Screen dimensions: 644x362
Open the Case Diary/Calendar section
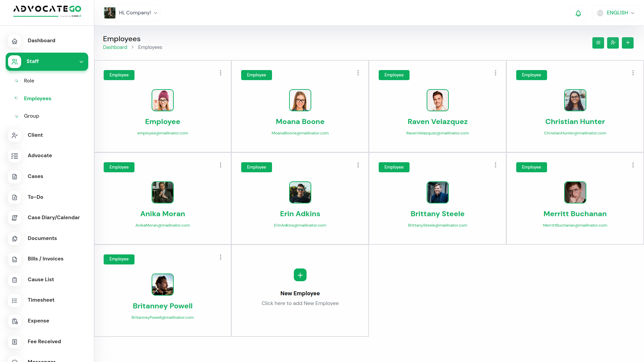pos(54,218)
